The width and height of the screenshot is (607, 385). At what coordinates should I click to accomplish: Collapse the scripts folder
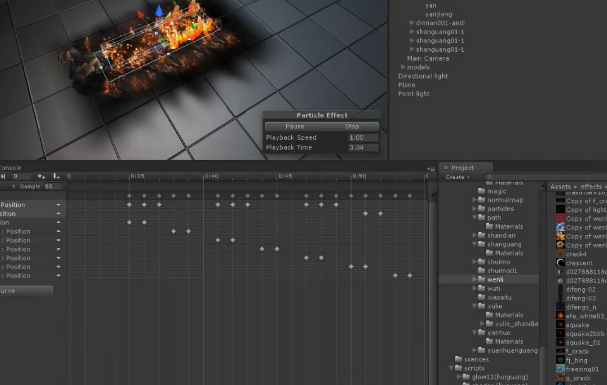(x=451, y=368)
